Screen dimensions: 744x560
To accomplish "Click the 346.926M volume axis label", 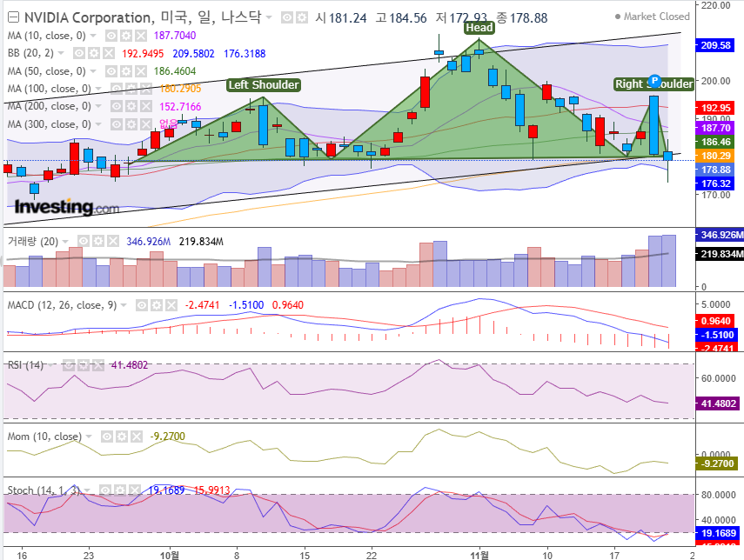I will [720, 235].
